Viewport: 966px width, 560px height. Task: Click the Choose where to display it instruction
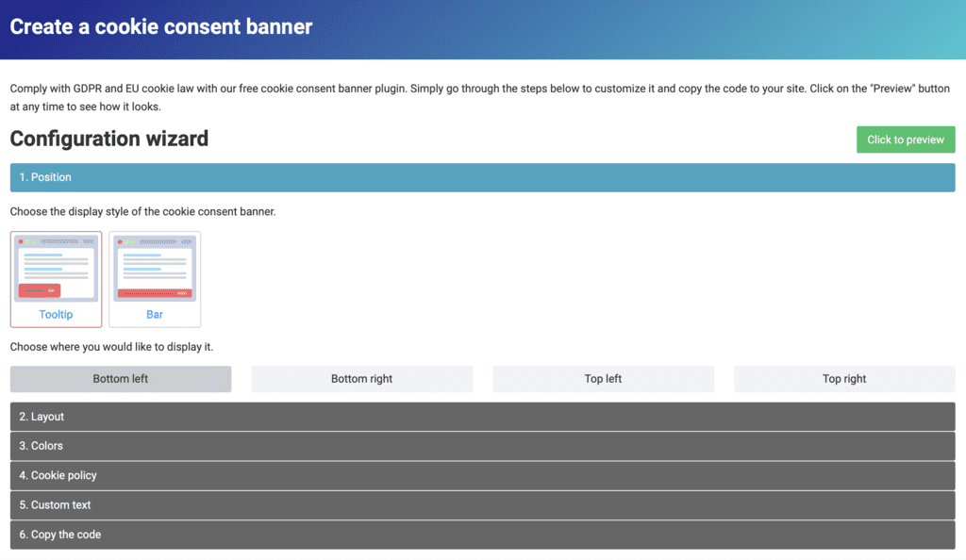111,347
